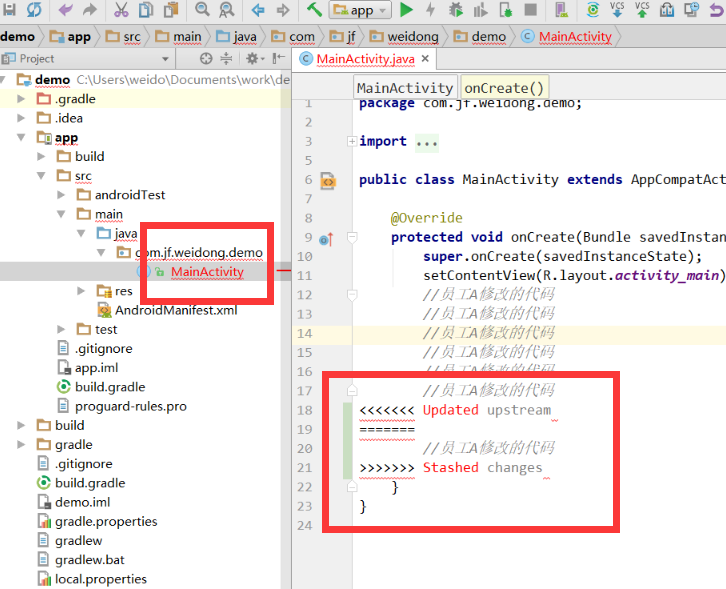Click the attach debugger to process icon
726x589 pixels.
pyautogui.click(x=506, y=10)
